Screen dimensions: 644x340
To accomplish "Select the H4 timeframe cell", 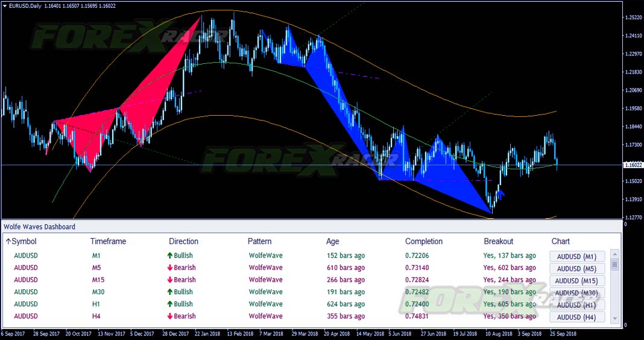I will tap(96, 316).
